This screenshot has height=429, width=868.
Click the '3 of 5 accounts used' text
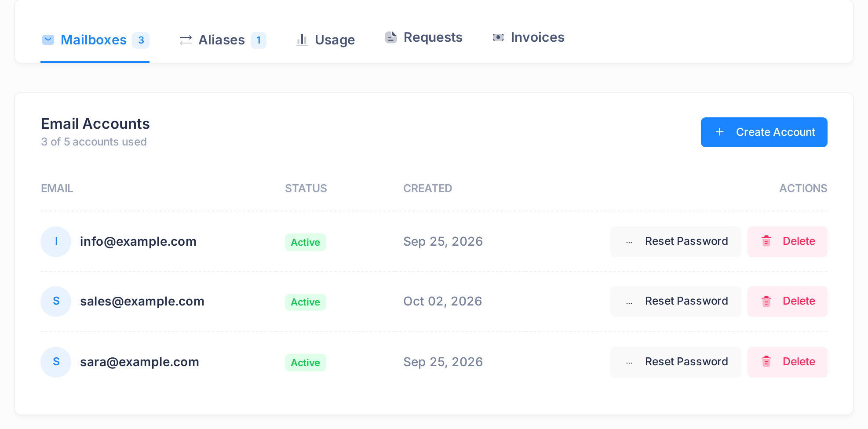coord(94,142)
